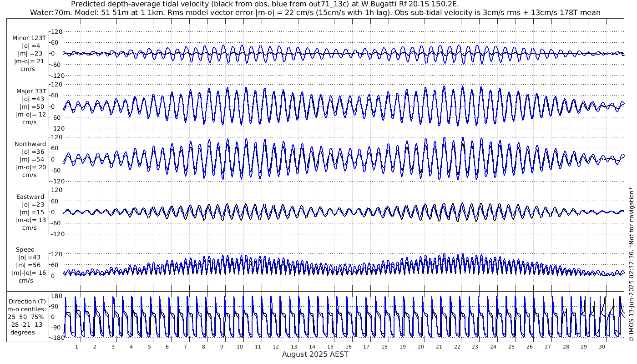Select day '20' on the x-axis

click(421, 347)
